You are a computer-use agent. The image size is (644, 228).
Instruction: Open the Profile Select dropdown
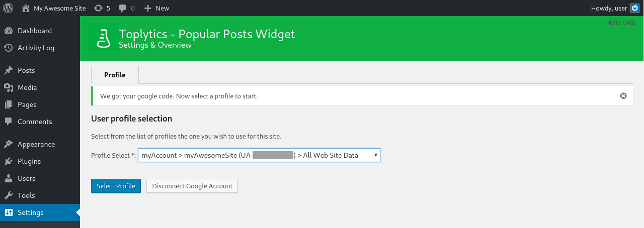pos(259,155)
